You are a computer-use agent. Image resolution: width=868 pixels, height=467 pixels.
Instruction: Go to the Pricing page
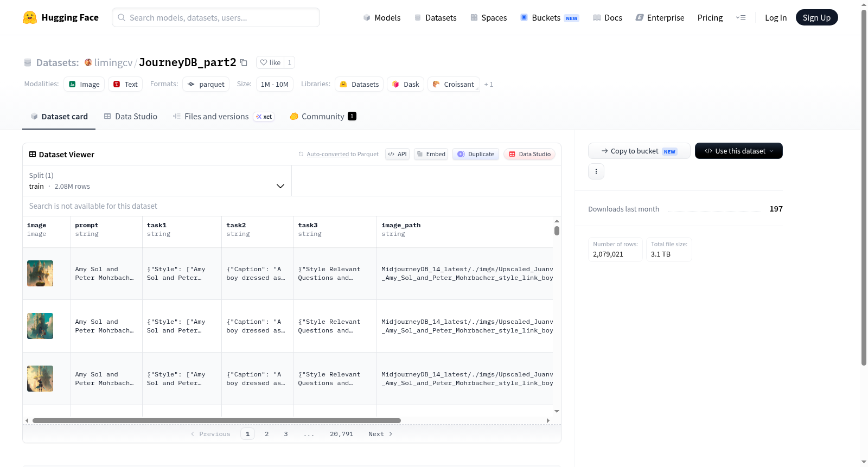pos(710,18)
